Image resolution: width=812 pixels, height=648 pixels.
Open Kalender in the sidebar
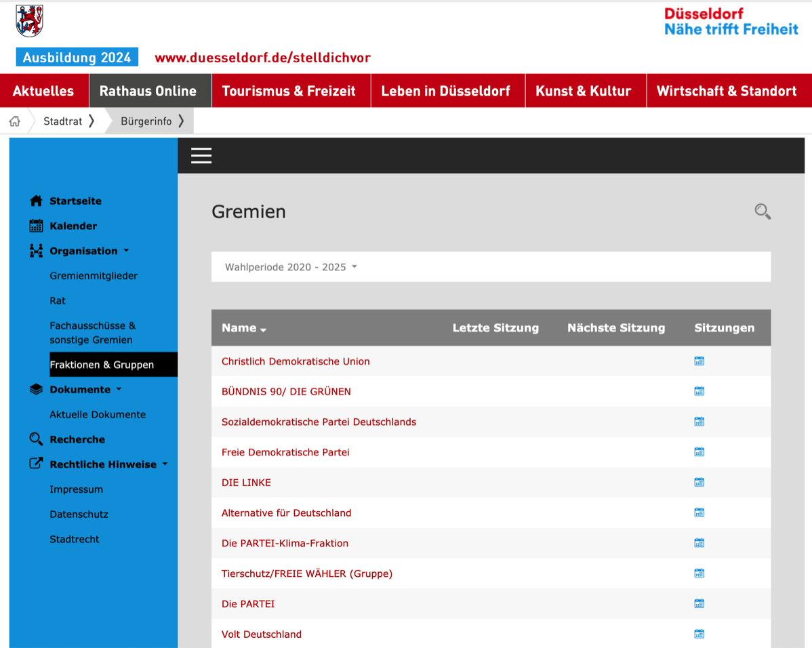73,226
